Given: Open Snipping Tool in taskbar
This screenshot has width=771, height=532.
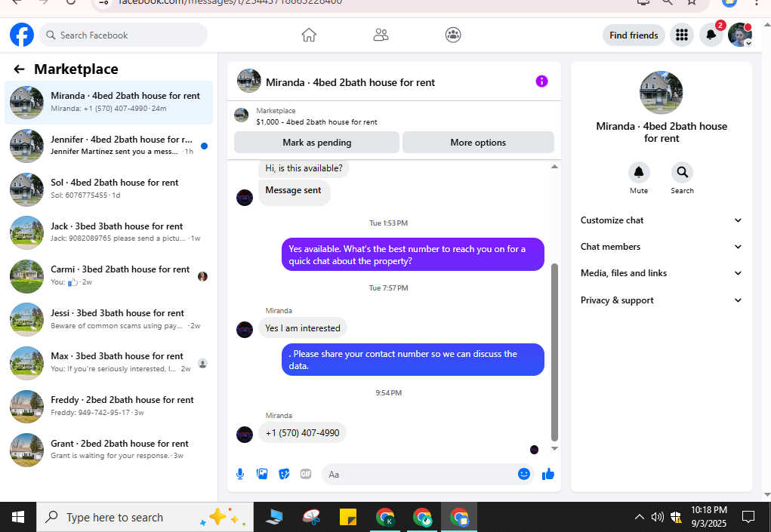Looking at the screenshot, I should coord(312,517).
